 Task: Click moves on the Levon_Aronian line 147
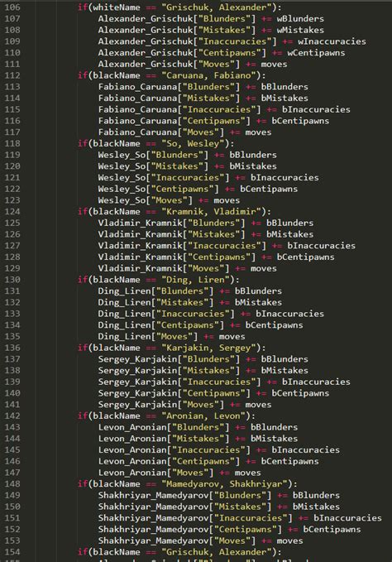click(x=248, y=473)
